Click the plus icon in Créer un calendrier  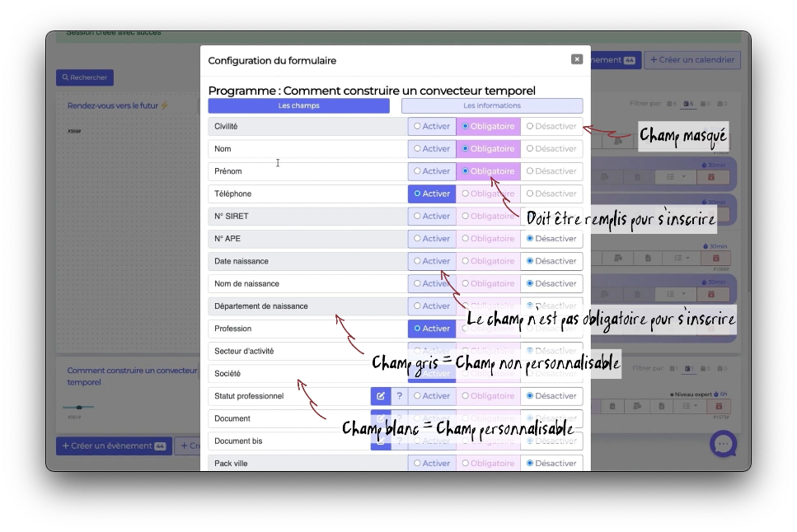(x=654, y=60)
